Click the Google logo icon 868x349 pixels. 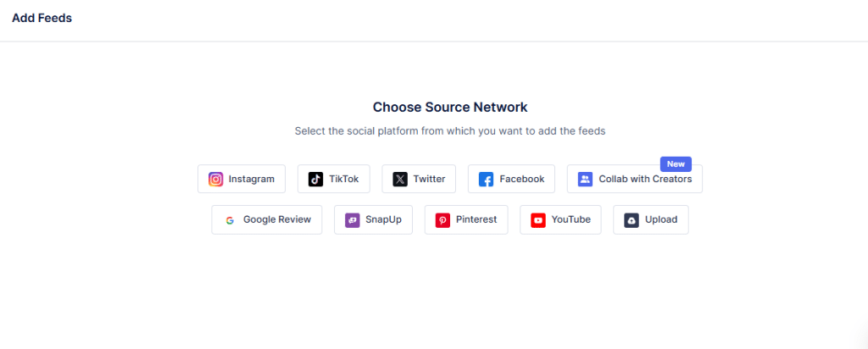pos(230,220)
